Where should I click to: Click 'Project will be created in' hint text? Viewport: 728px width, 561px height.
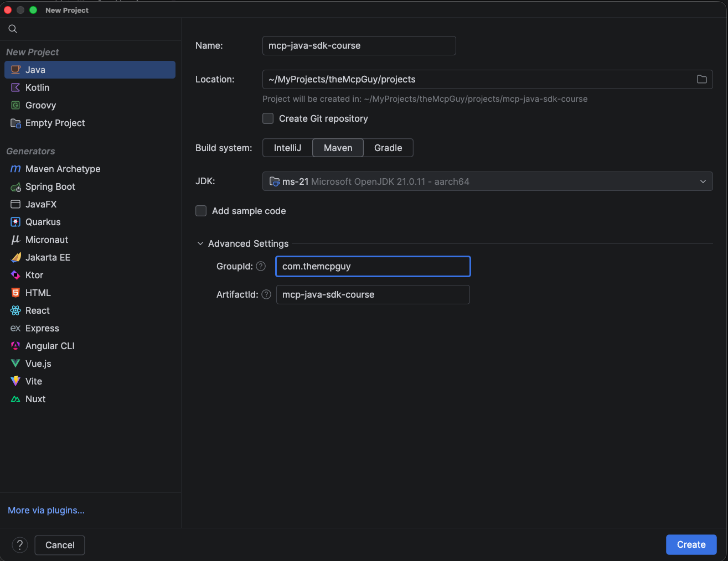[x=425, y=99]
